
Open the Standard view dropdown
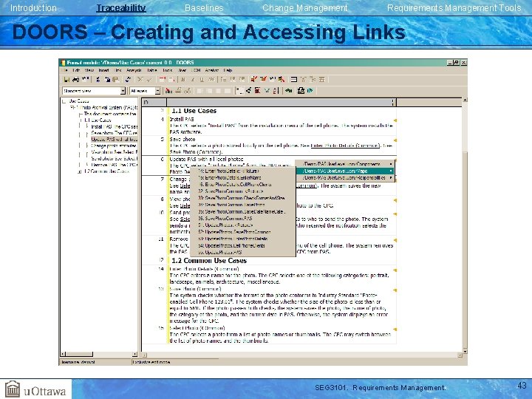[123, 91]
